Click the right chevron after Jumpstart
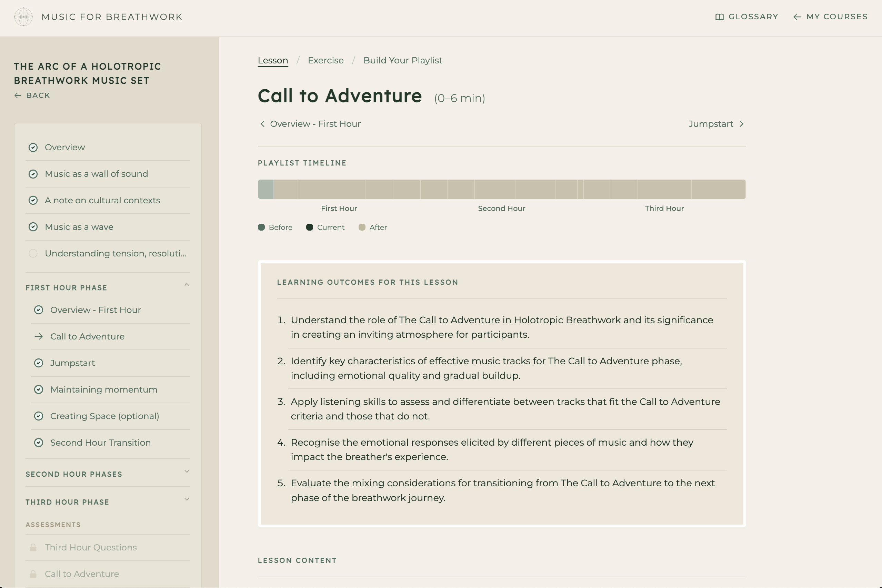This screenshot has height=588, width=882. click(x=741, y=124)
